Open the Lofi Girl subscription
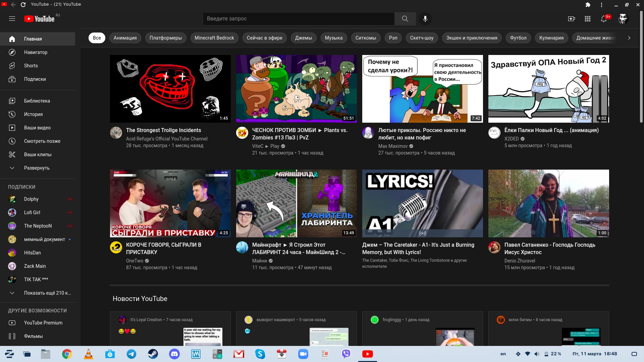The width and height of the screenshot is (644, 362). pos(38,213)
